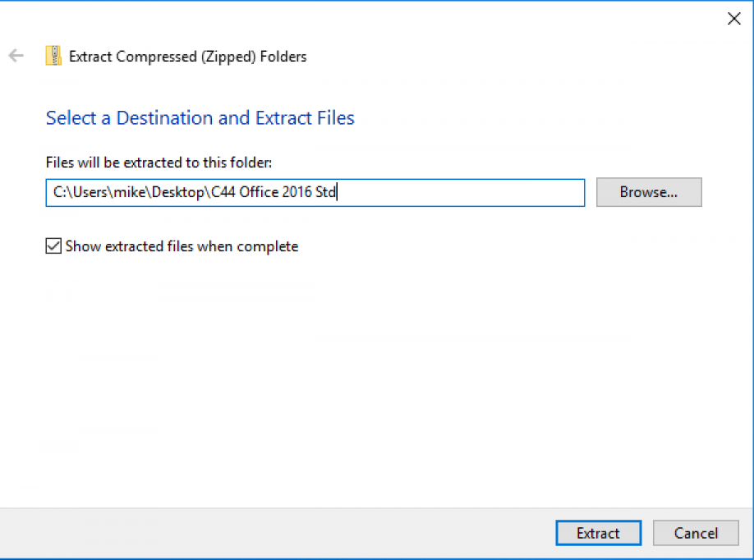This screenshot has height=560, width=754.
Task: Cancel the extraction wizard
Action: pos(695,533)
